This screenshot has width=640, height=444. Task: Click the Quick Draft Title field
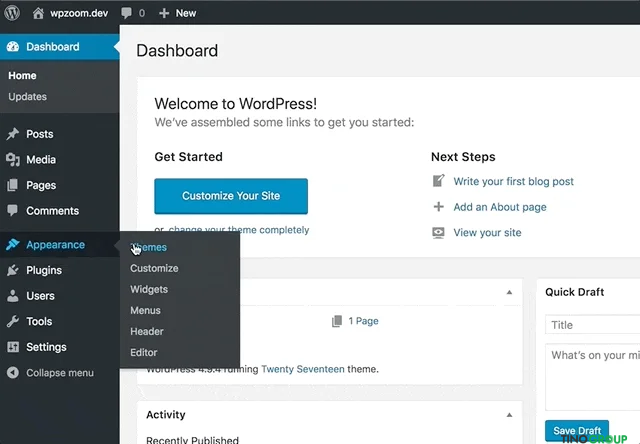pos(593,325)
